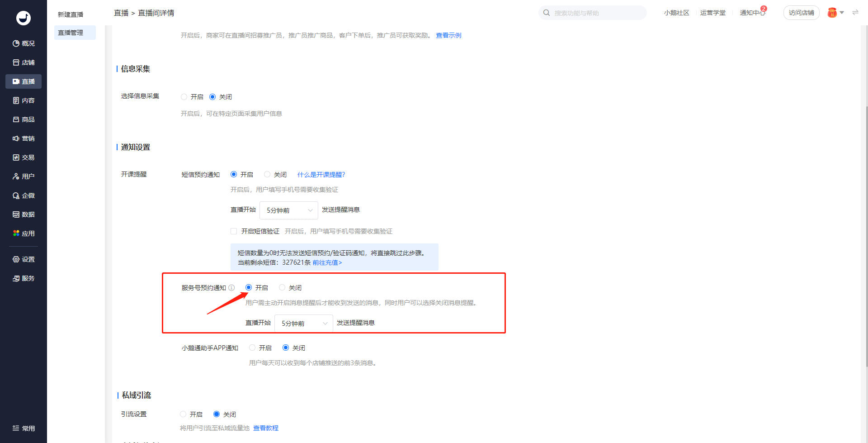Switch to the 直播管理 tab
The image size is (868, 443).
75,32
